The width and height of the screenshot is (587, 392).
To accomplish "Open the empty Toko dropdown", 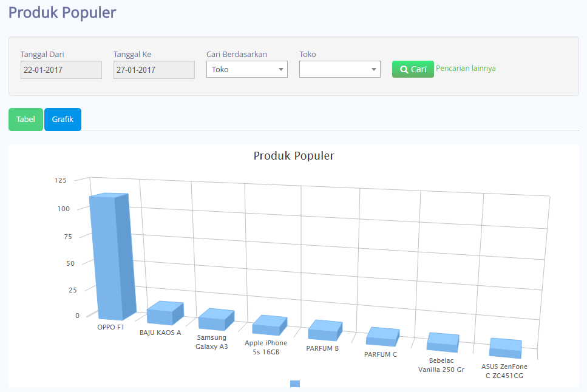I will click(340, 69).
